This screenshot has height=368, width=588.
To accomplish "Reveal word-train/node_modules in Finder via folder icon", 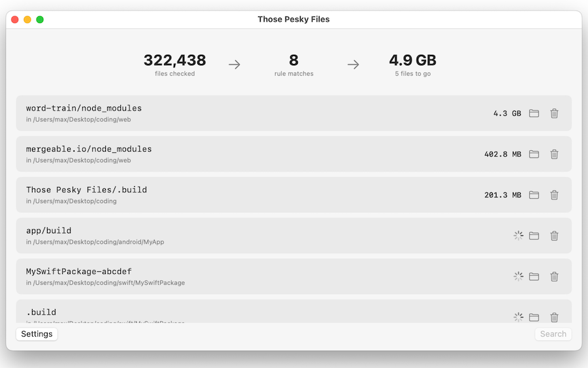I will 534,113.
